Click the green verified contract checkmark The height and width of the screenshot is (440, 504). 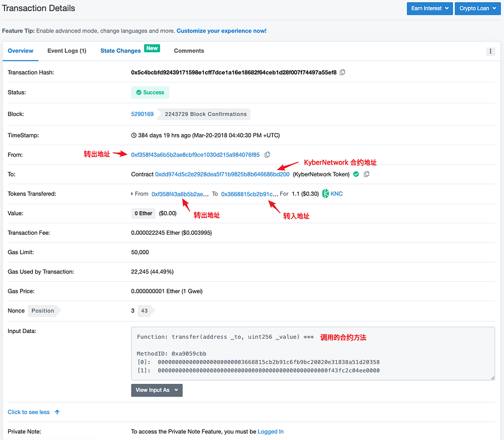click(356, 174)
